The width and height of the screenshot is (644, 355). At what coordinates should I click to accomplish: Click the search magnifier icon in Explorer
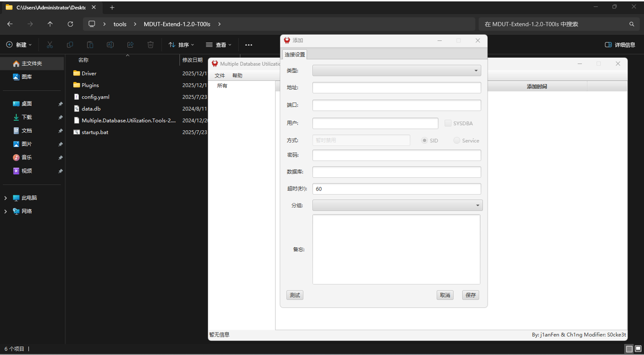[x=632, y=24]
